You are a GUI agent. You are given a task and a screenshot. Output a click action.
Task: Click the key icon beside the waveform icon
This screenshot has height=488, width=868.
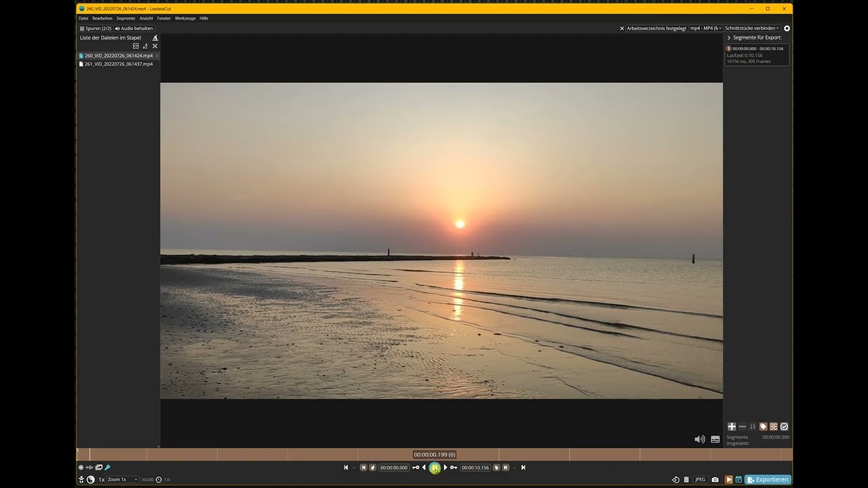[107, 468]
